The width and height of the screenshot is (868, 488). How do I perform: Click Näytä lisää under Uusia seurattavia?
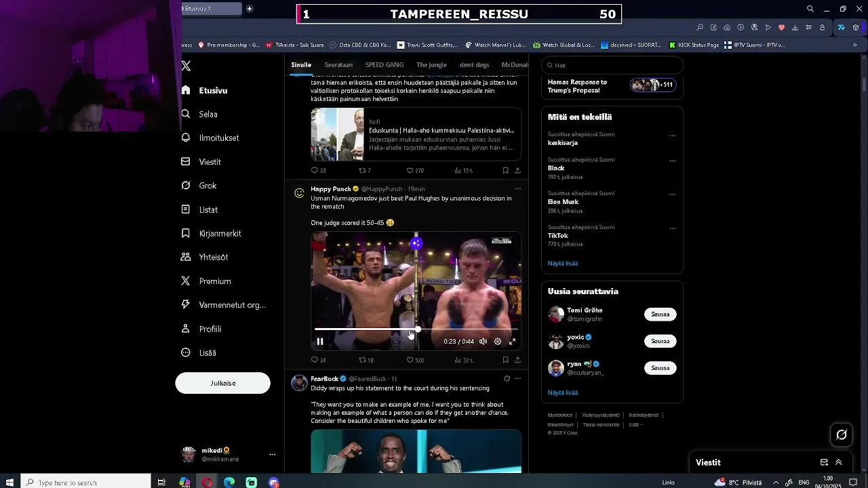click(563, 392)
